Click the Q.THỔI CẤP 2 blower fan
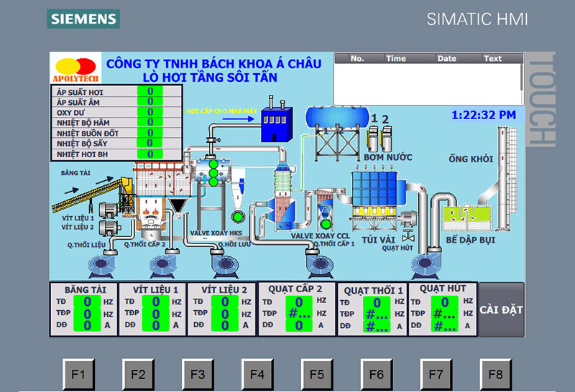 (162, 263)
